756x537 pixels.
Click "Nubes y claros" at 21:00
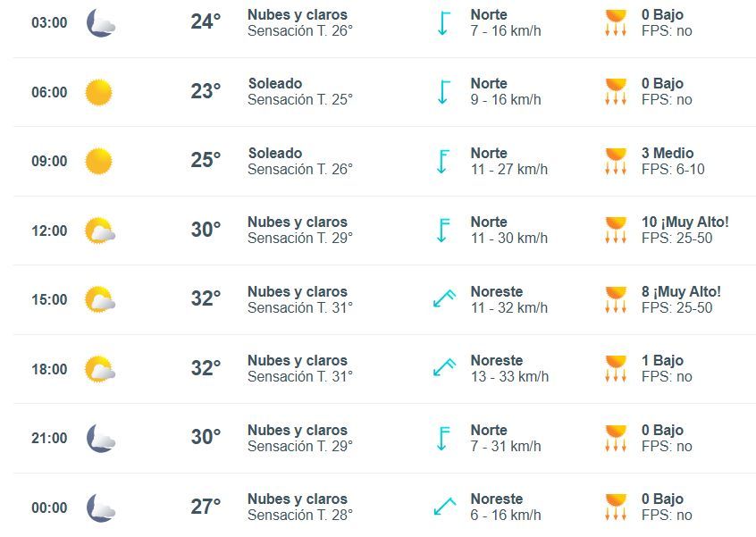pyautogui.click(x=298, y=430)
